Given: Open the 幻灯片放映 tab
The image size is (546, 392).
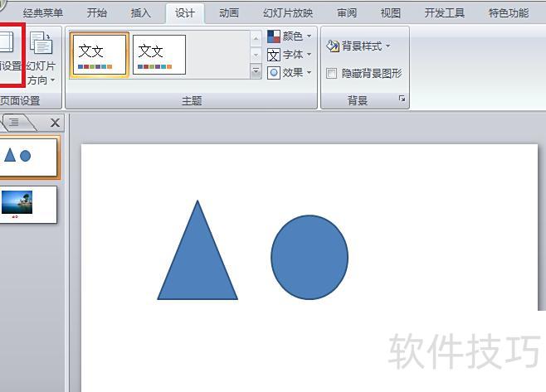Looking at the screenshot, I should tap(288, 13).
